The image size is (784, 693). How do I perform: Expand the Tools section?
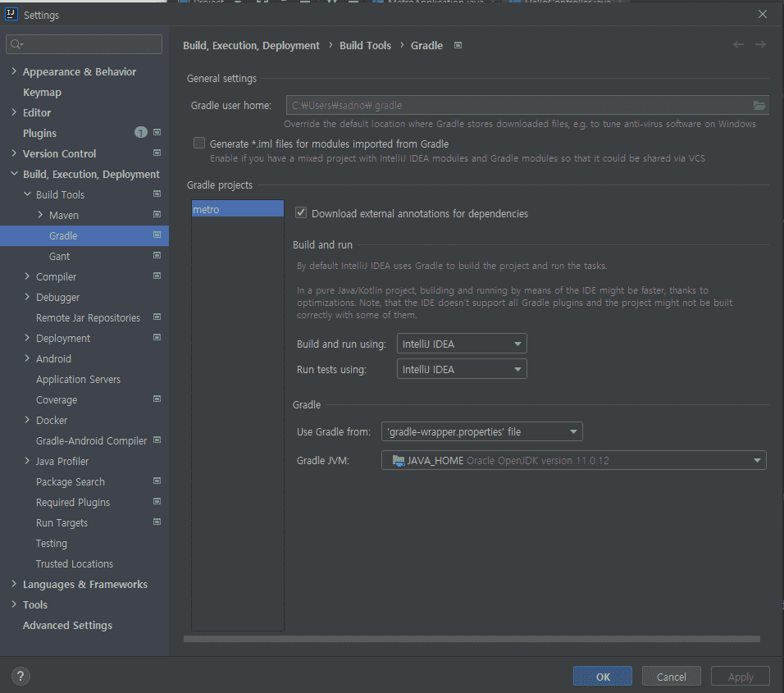[14, 604]
